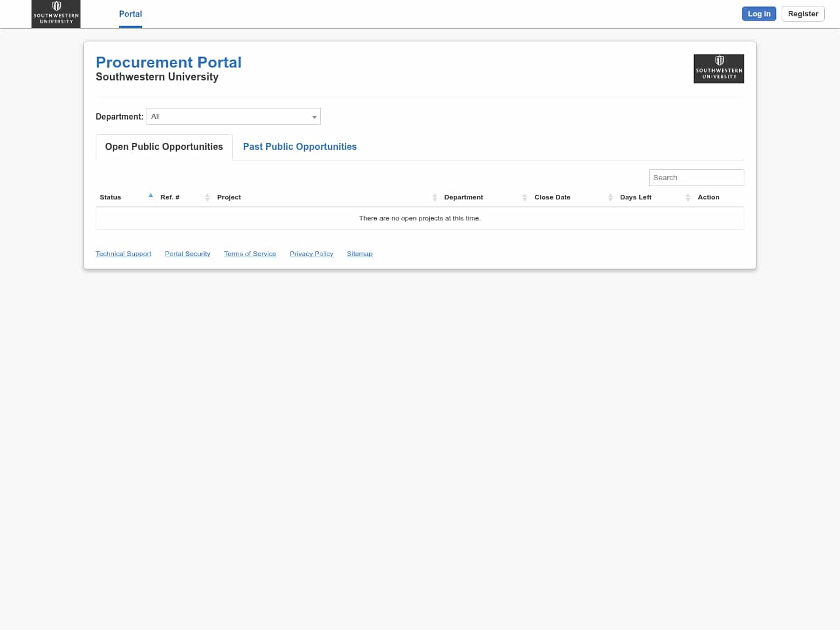Click the dropdown arrow on the Department selector
This screenshot has width=840, height=630.
pos(314,117)
